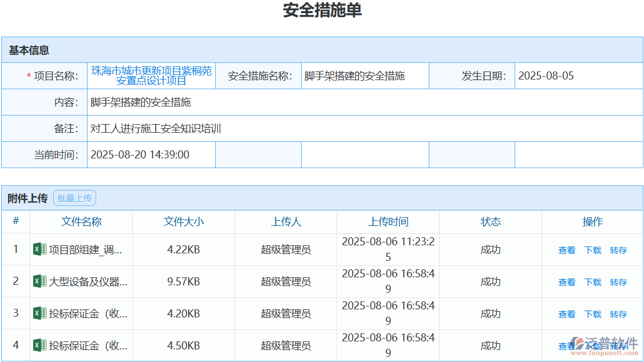下载 the row 3 投标保证金 file

click(592, 313)
